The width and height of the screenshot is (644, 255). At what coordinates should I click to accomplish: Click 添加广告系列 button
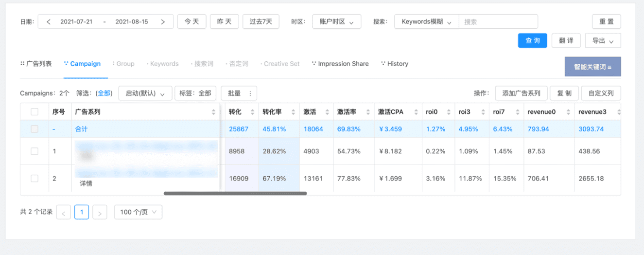(522, 93)
